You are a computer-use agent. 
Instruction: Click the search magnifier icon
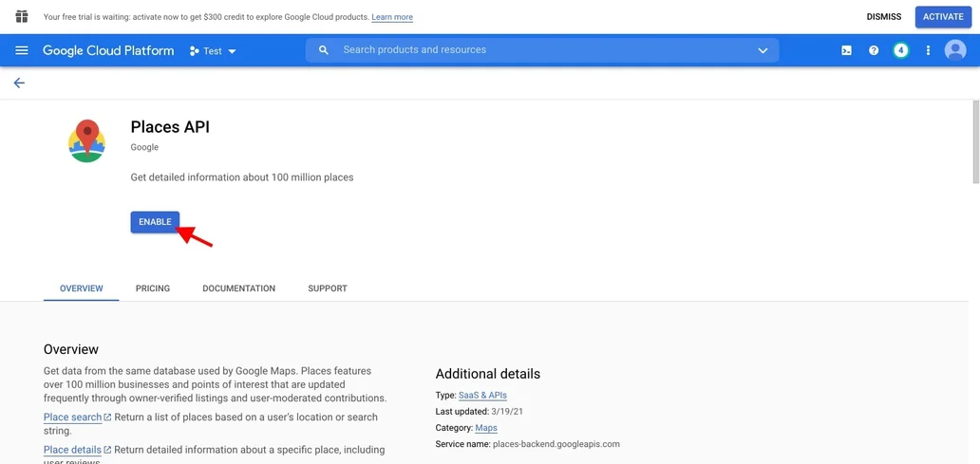coord(324,50)
